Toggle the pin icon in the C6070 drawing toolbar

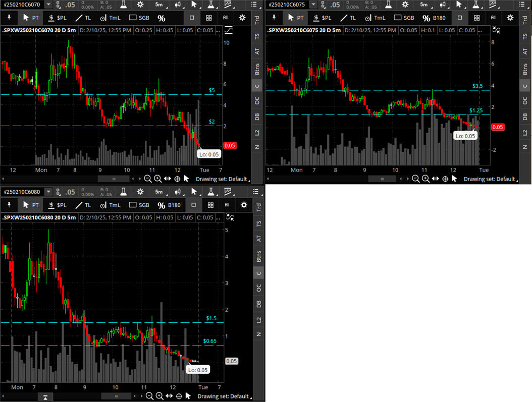click(9, 18)
